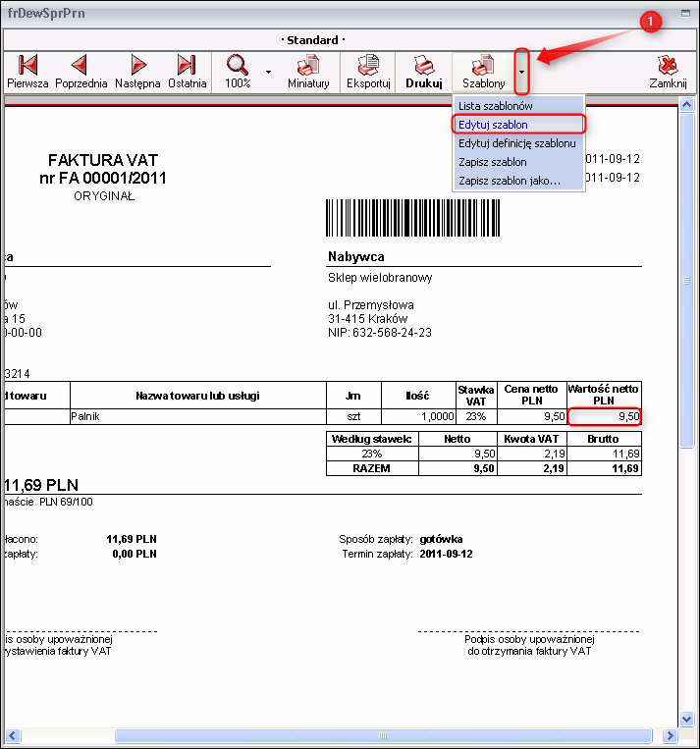Image resolution: width=700 pixels, height=749 pixels.
Task: Click the 'szt' unit cell
Action: 353,416
